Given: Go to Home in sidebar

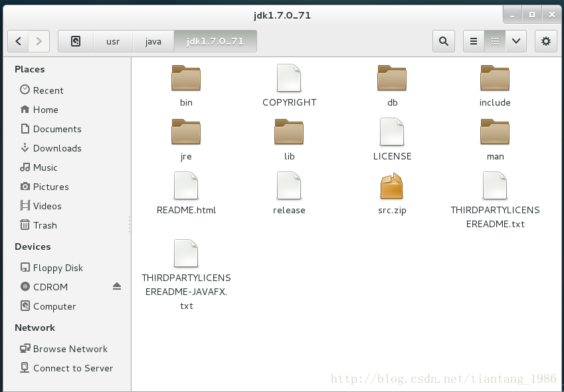Looking at the screenshot, I should pyautogui.click(x=39, y=110).
